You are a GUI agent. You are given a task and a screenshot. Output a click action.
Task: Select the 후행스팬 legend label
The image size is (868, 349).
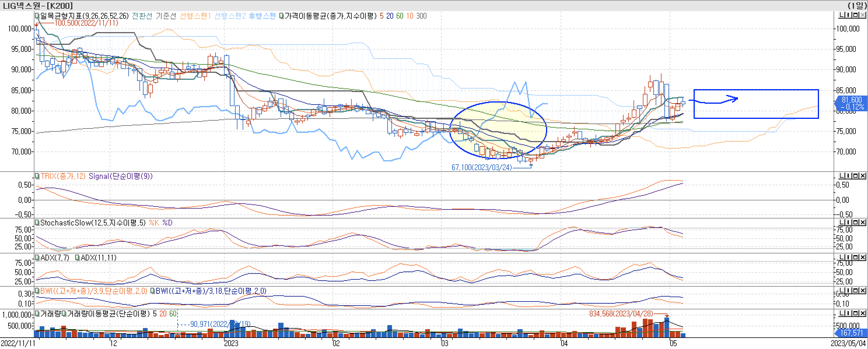pos(262,16)
